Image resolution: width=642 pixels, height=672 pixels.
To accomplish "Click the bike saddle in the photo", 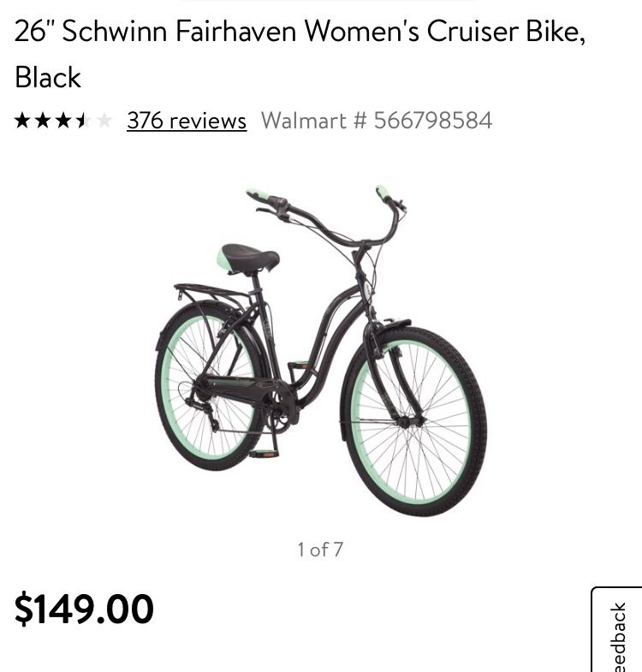I will tap(248, 259).
